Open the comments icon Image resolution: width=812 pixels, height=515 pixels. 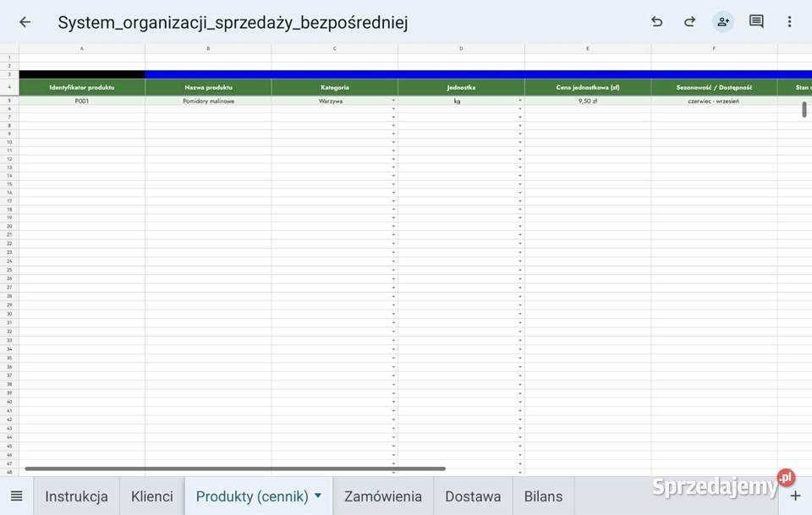point(756,22)
